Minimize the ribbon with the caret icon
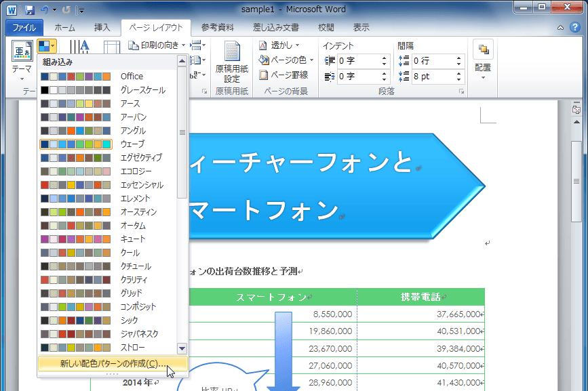The image size is (588, 391). 560,28
